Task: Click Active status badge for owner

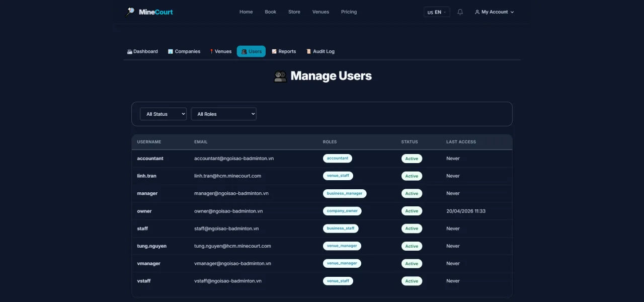Action: coord(412,211)
